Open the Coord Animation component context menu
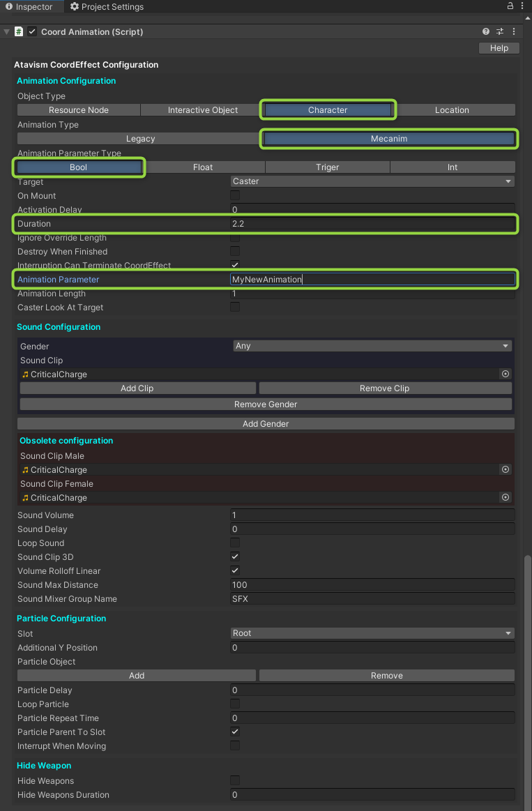 click(x=515, y=32)
